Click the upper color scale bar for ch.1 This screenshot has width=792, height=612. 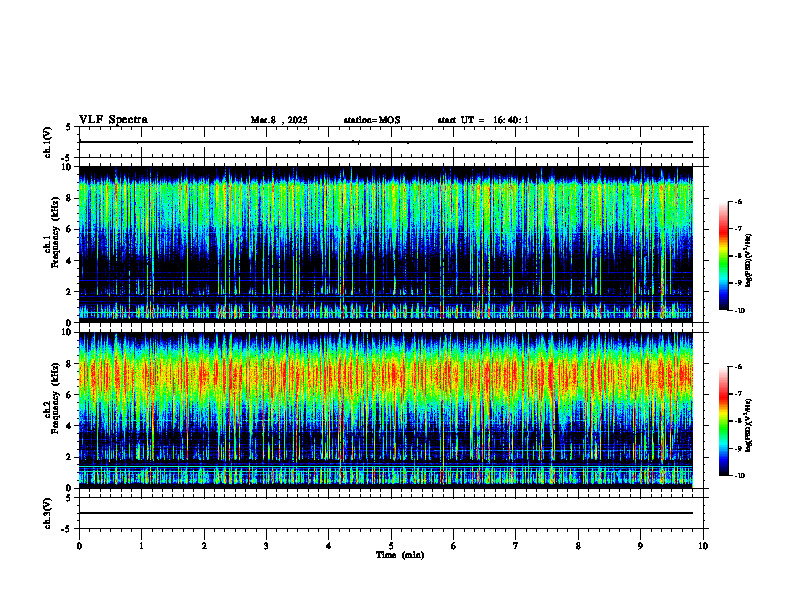(723, 256)
